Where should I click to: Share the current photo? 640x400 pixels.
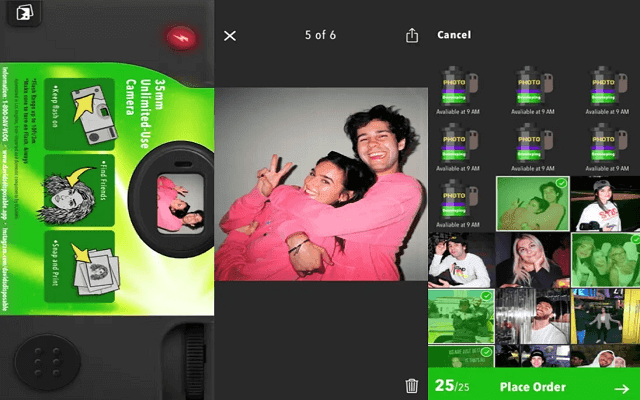[411, 36]
